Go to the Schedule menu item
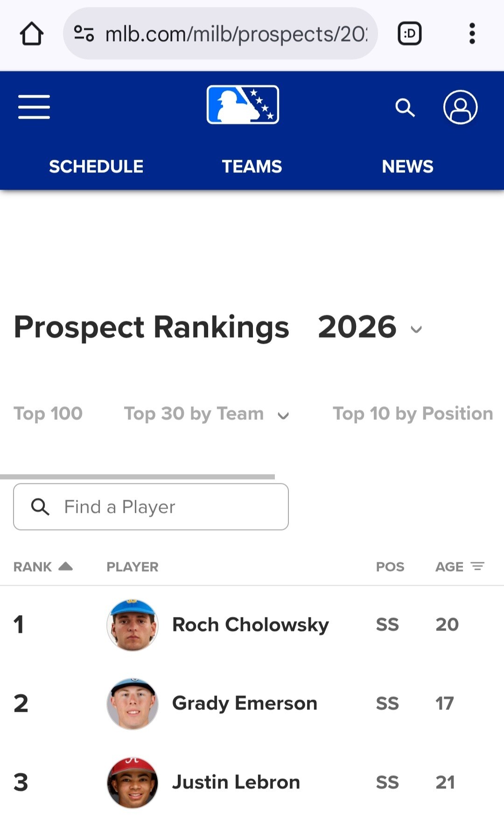Image resolution: width=504 pixels, height=822 pixels. (x=96, y=166)
